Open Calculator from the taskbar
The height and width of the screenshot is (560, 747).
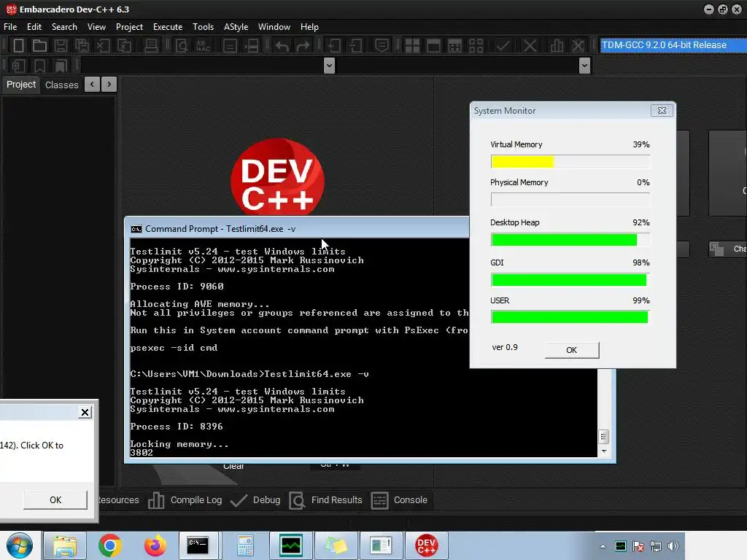click(245, 545)
